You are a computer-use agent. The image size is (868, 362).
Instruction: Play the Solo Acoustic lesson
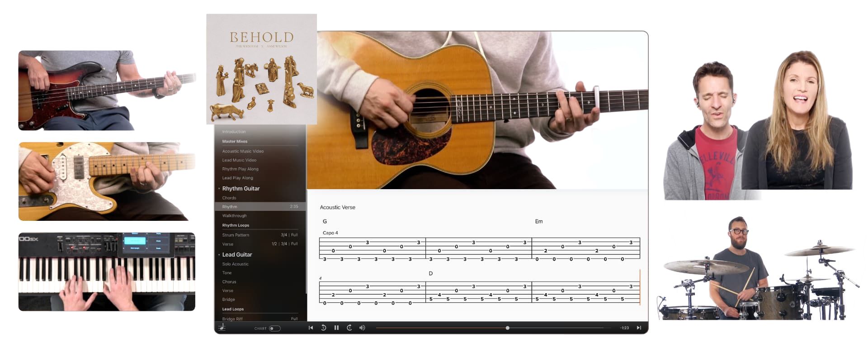click(235, 264)
